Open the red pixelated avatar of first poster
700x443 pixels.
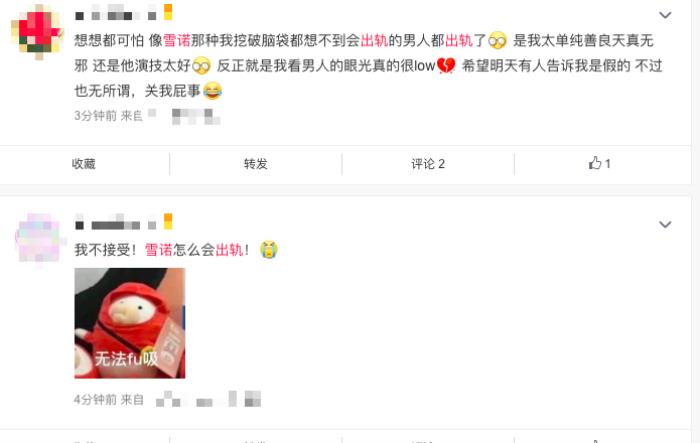pyautogui.click(x=37, y=32)
